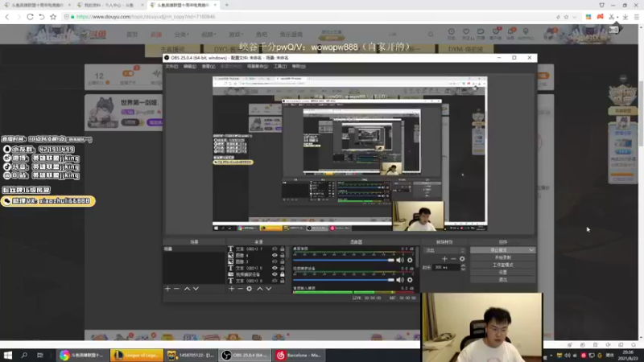Click the 开始录制 button in OBS controls
This screenshot has height=362, width=644.
coord(502,257)
